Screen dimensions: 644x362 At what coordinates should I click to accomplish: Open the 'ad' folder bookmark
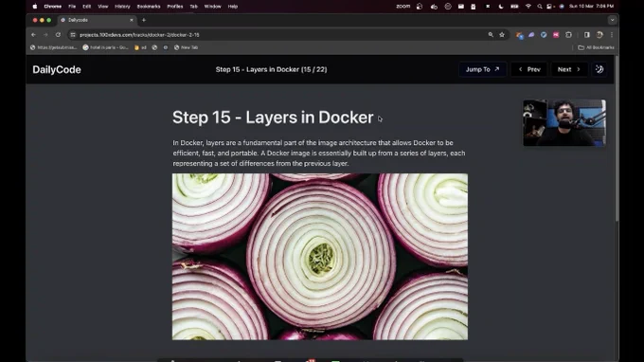[x=140, y=47]
